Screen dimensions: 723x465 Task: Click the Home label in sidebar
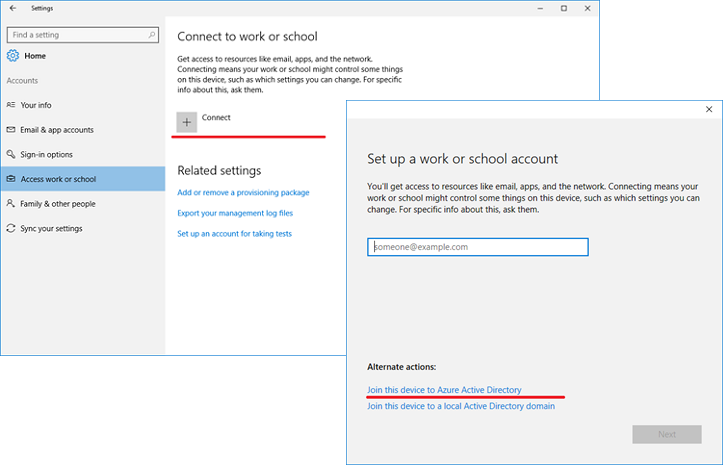35,56
